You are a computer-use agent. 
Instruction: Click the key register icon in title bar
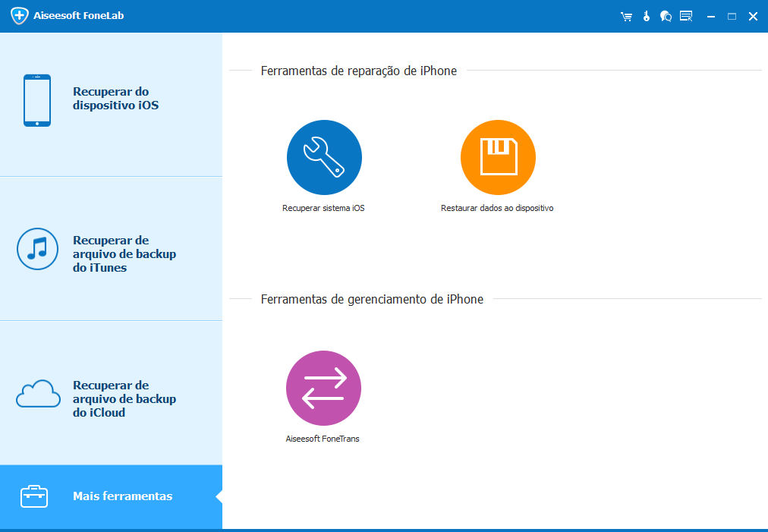coord(647,16)
